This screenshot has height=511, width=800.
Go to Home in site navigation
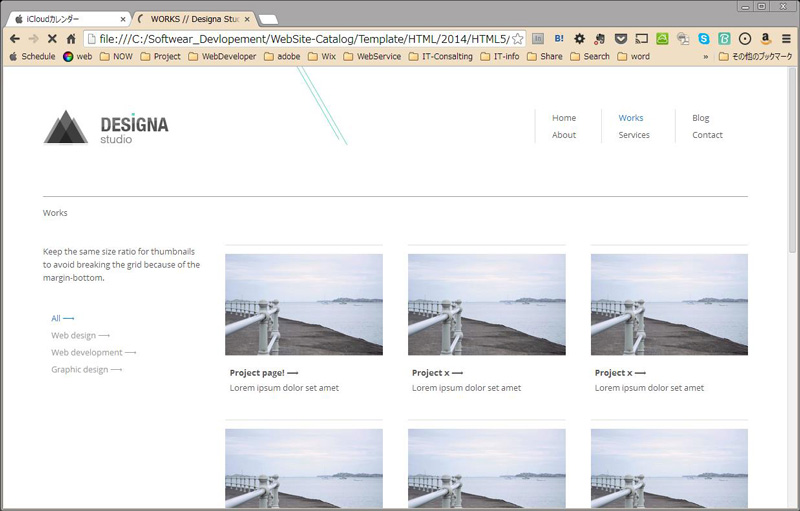[x=564, y=118]
